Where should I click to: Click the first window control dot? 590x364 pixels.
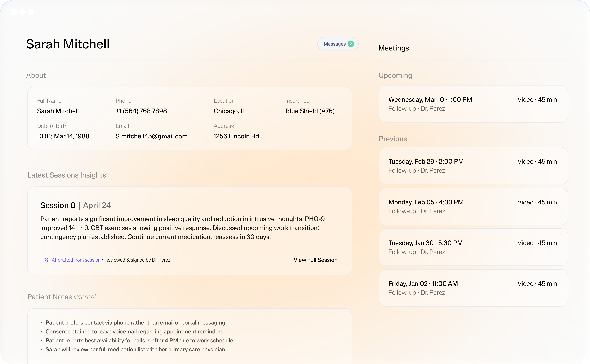[x=14, y=12]
